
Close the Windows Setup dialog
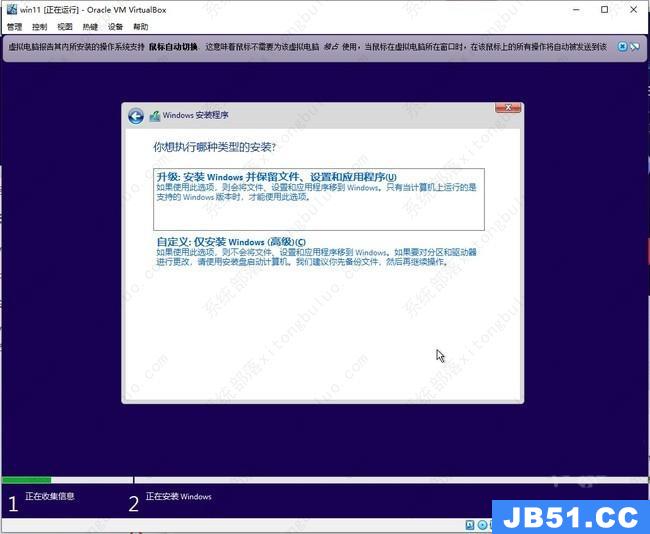[508, 109]
